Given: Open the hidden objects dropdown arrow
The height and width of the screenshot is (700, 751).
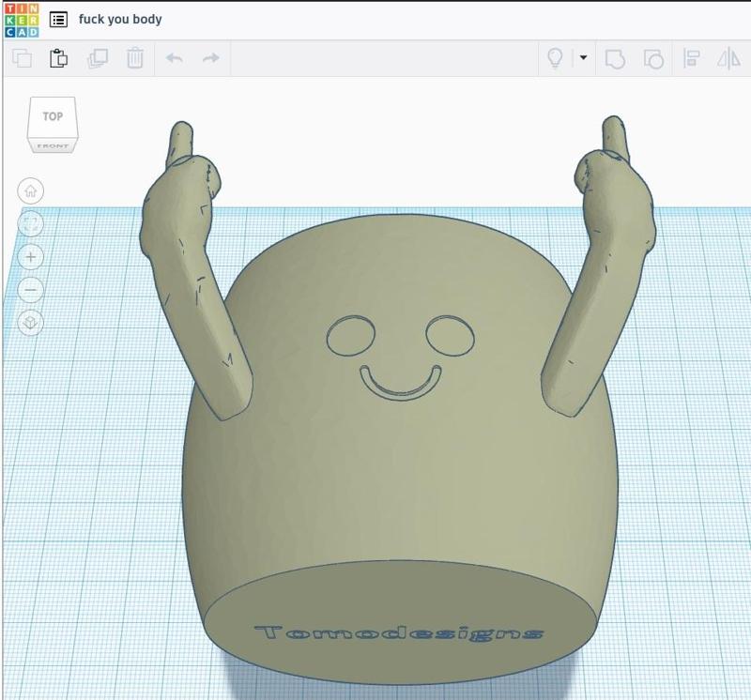Looking at the screenshot, I should pos(582,58).
